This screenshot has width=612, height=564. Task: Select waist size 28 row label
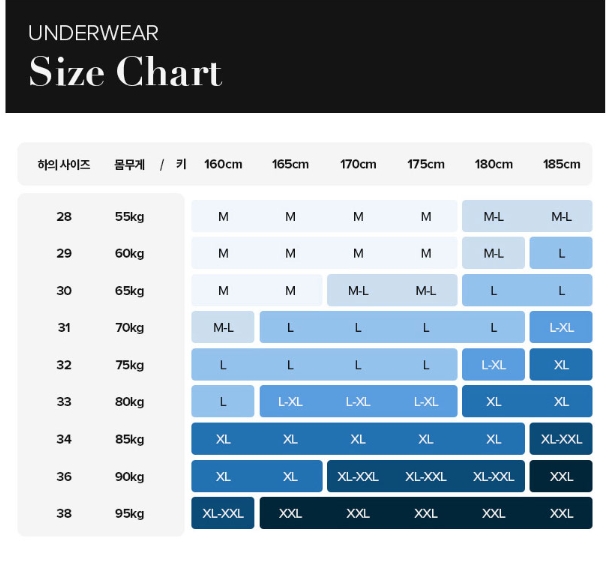64,216
